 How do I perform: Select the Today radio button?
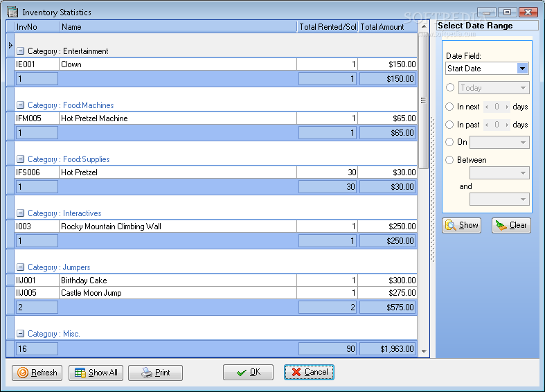pyautogui.click(x=450, y=87)
